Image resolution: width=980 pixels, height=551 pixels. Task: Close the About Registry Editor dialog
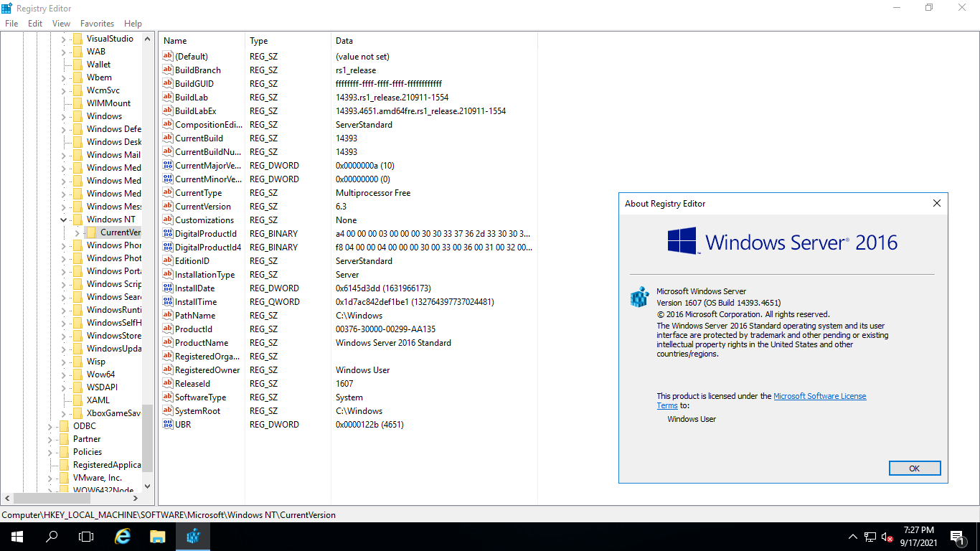[936, 204]
